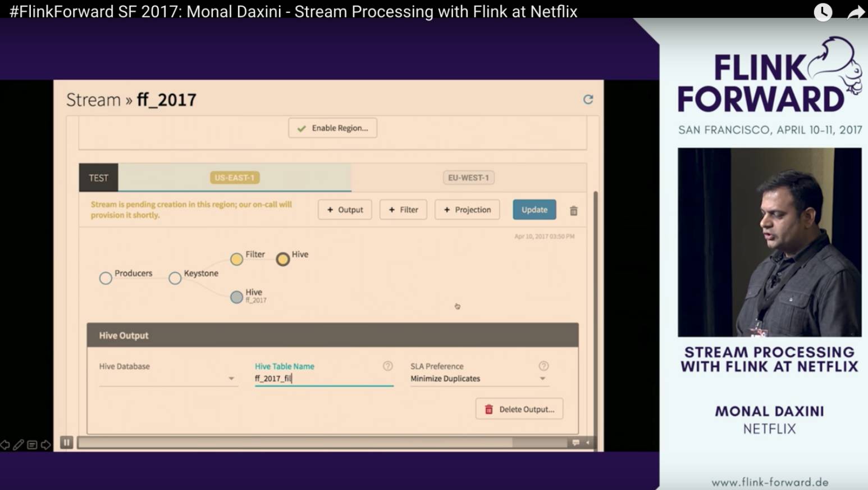Select the Hive node after Filter
Image resolution: width=868 pixels, height=490 pixels.
(x=283, y=259)
